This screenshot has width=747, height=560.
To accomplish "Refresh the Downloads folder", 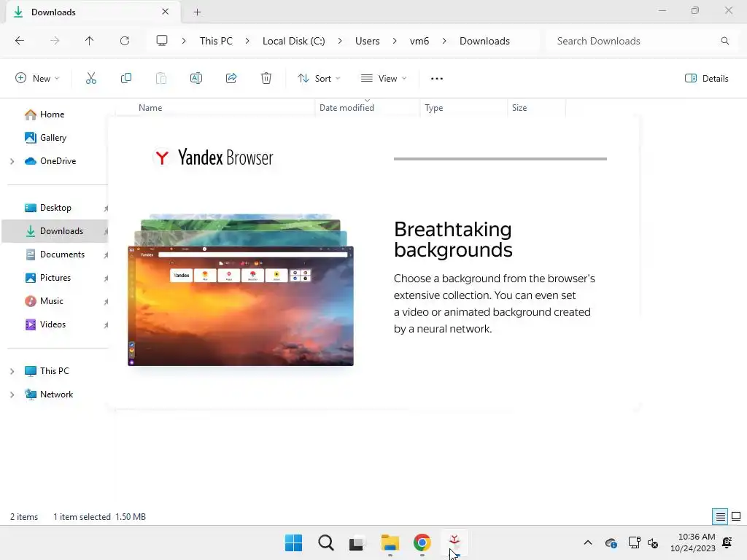I will [125, 41].
